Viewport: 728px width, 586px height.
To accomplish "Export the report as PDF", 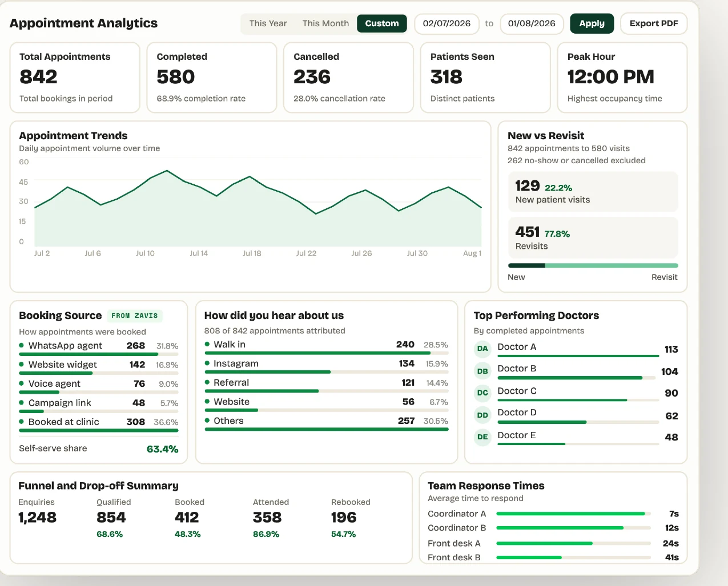I will click(654, 23).
